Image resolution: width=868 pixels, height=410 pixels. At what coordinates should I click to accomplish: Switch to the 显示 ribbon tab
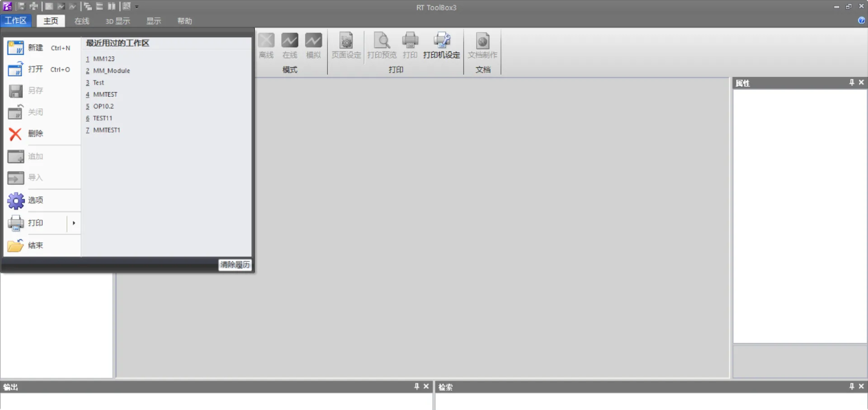(x=153, y=21)
